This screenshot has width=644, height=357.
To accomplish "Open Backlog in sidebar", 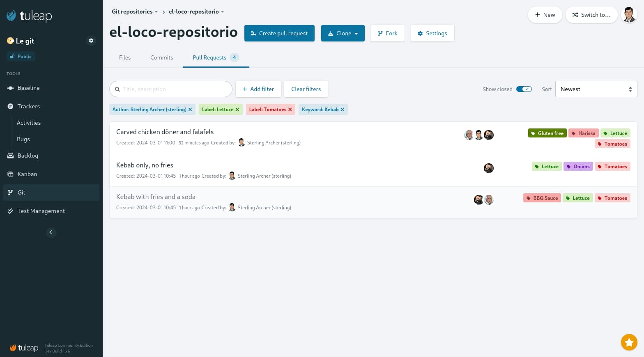I will [x=51, y=156].
